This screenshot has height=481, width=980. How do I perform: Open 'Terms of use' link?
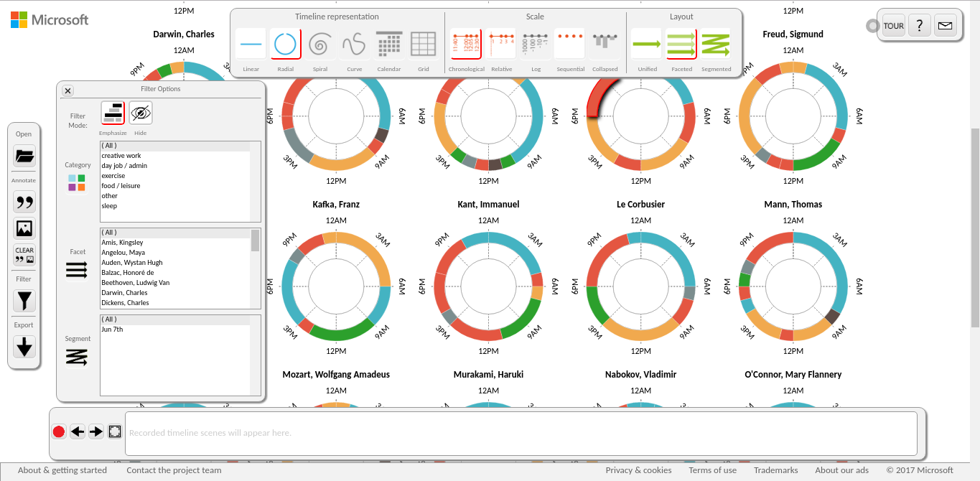click(712, 470)
